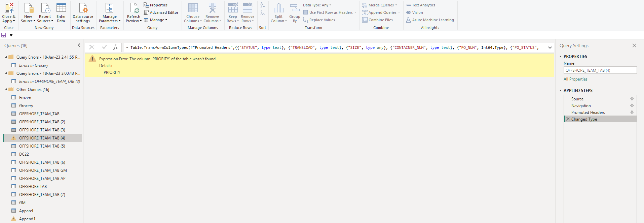Click Group By

coord(295,13)
